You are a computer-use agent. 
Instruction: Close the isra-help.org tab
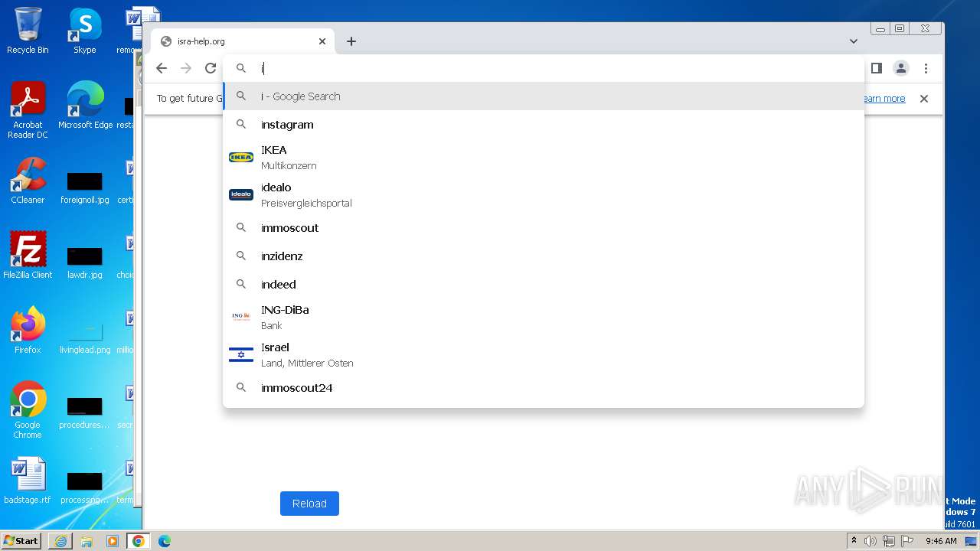322,41
